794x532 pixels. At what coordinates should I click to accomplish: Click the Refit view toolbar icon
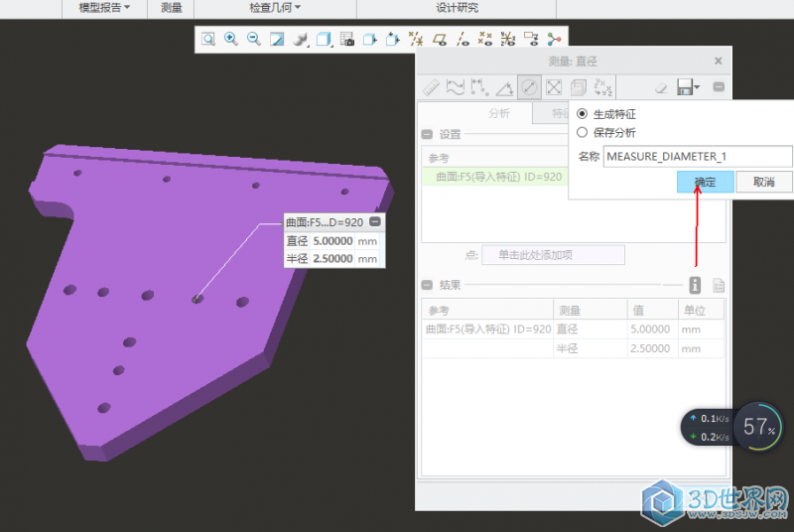[x=208, y=39]
